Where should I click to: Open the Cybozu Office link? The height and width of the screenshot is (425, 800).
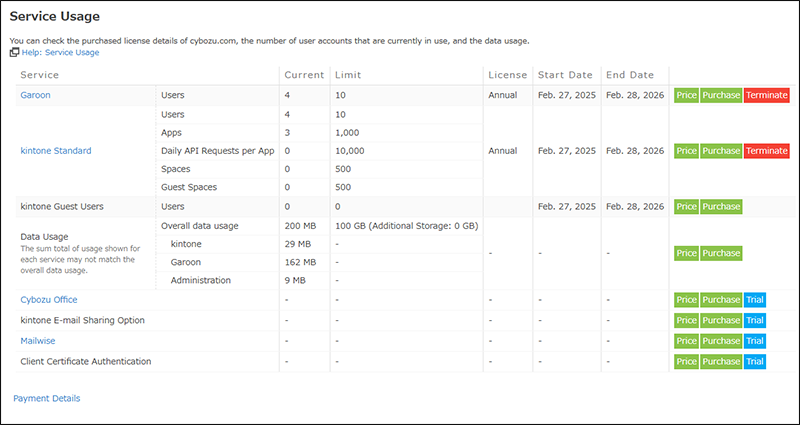[49, 299]
